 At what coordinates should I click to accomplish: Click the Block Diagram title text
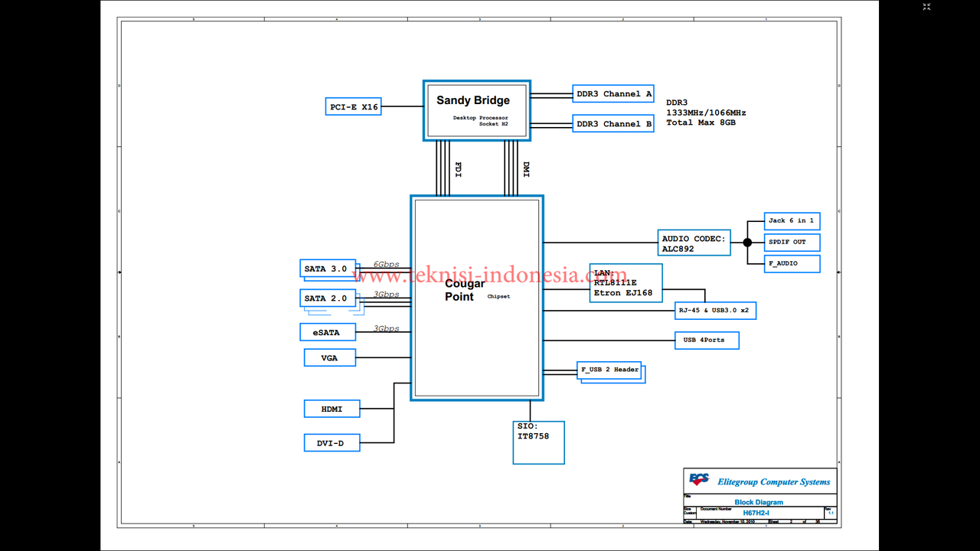pos(759,503)
